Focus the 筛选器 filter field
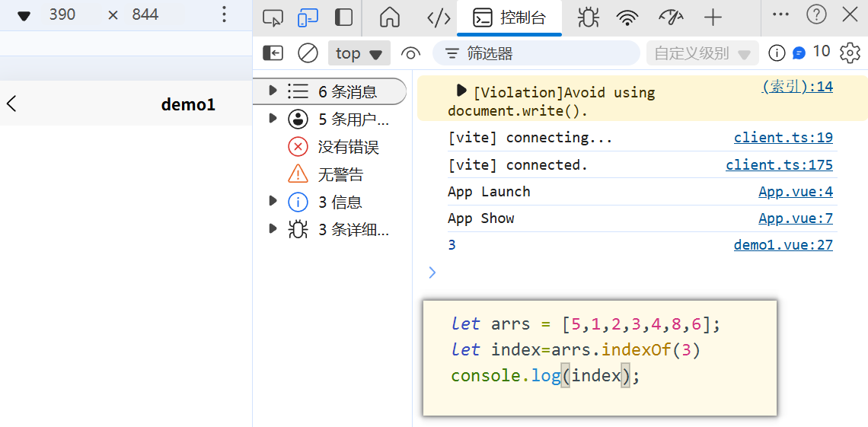The image size is (868, 427). click(536, 53)
